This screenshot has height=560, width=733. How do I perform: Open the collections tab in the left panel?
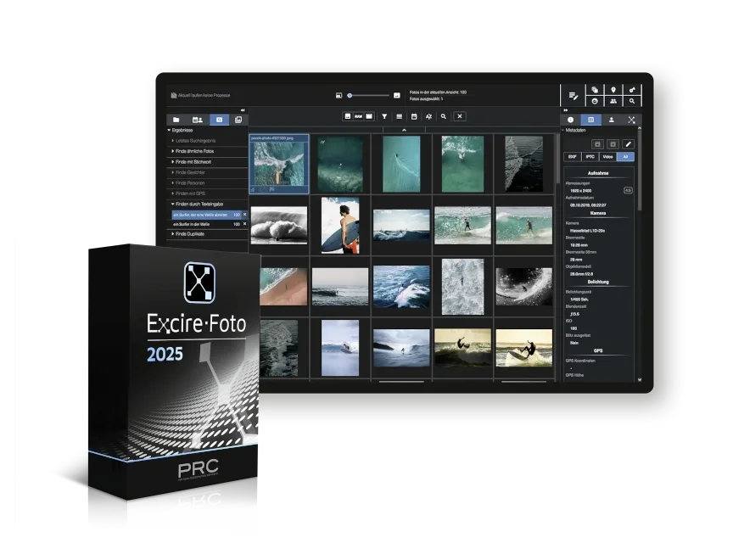click(238, 120)
